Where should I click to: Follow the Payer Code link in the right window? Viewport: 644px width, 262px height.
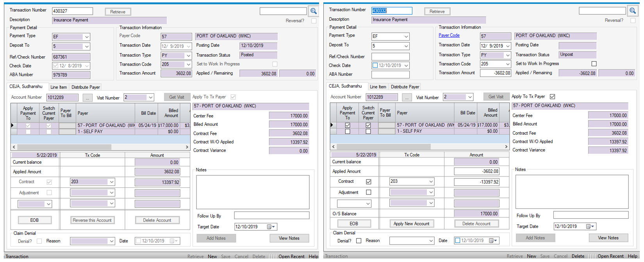449,35
